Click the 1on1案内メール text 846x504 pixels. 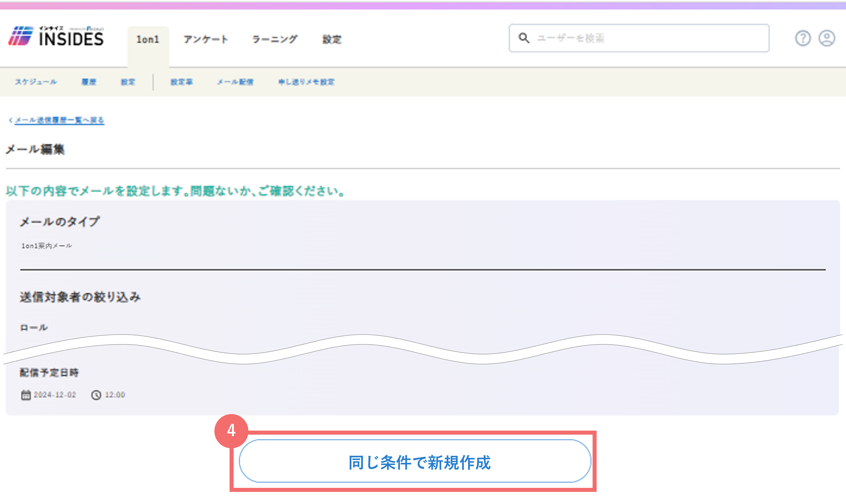(47, 246)
